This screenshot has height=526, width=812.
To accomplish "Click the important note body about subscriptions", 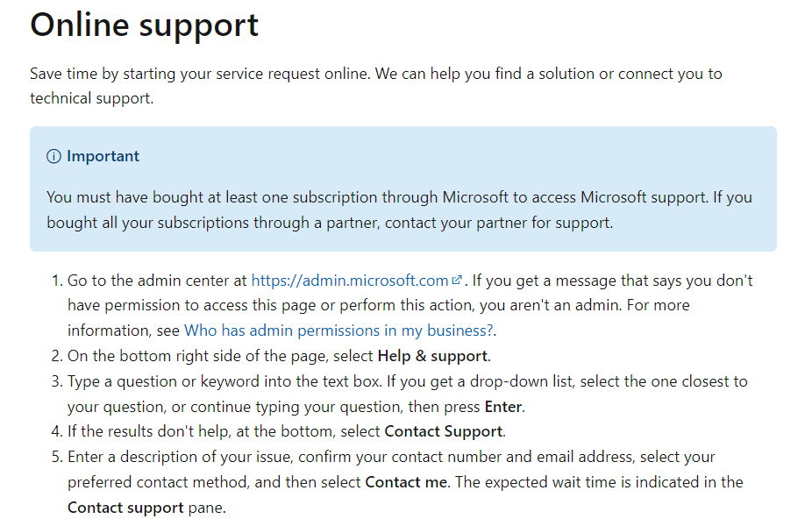I will [399, 210].
